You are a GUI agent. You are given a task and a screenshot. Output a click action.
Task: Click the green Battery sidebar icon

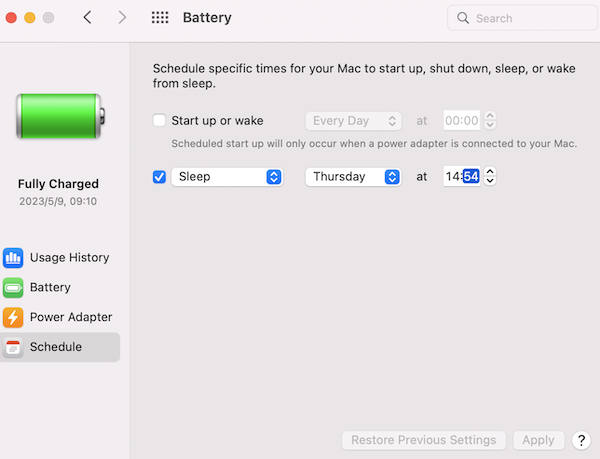[x=13, y=287]
